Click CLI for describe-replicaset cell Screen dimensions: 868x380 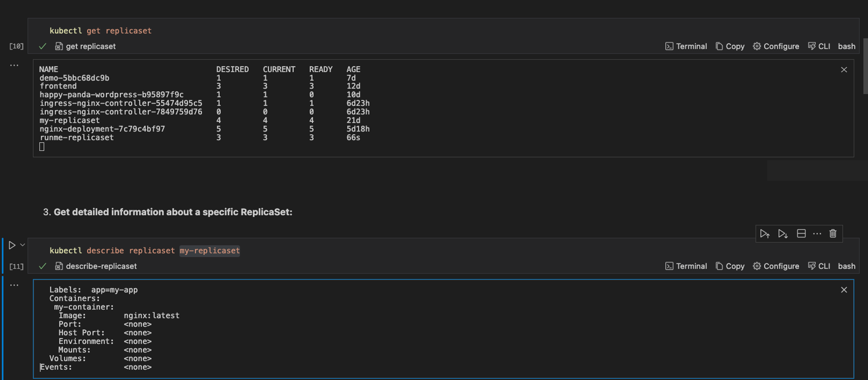[819, 266]
